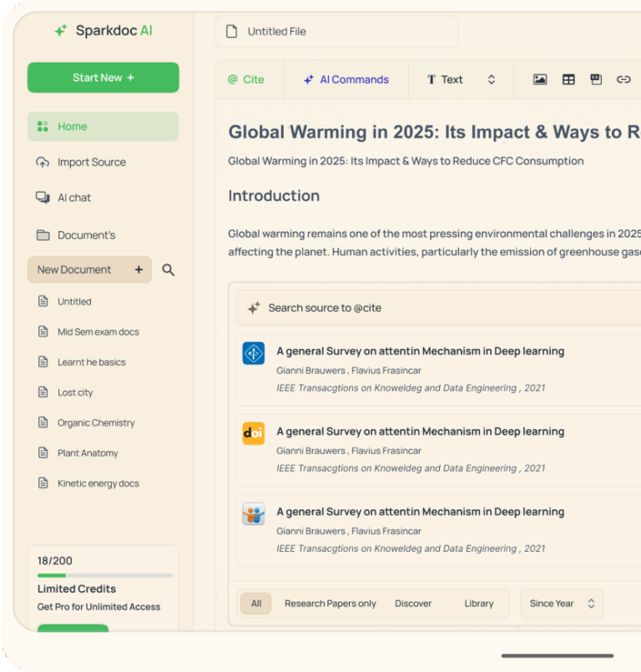This screenshot has width=641, height=672.
Task: Open the Since Year dropdown
Action: (562, 604)
